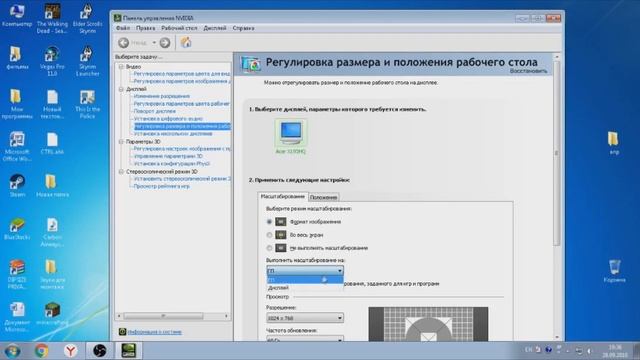Open Разрешение dropdown showing 1024 x 768
The image size is (640, 360).
point(305,318)
